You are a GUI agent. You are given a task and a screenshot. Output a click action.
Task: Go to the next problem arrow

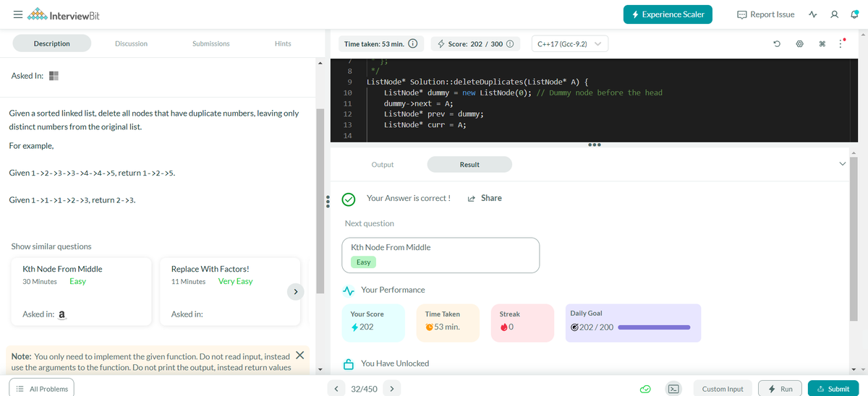391,389
